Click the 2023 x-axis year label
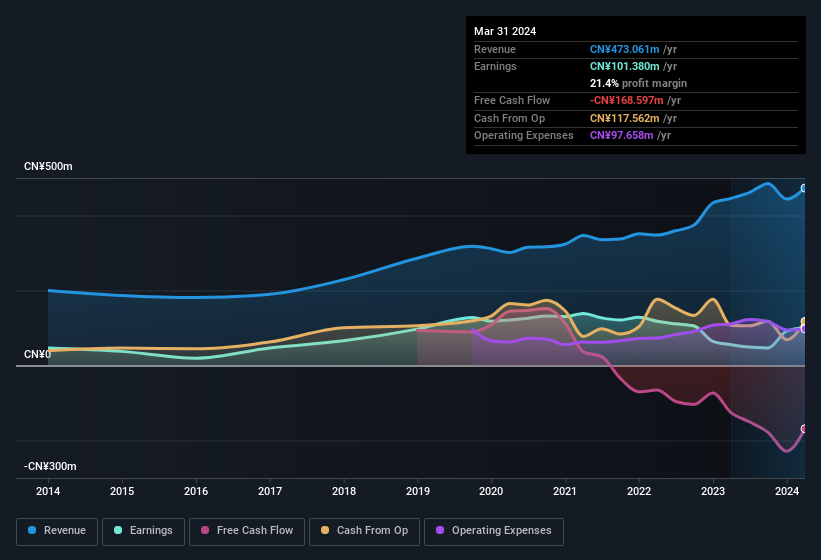 713,491
